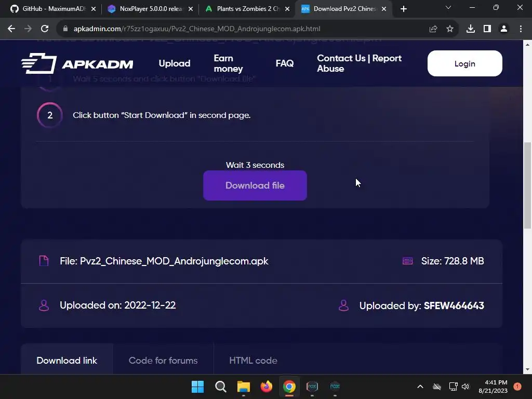Click the white Login button
The width and height of the screenshot is (532, 399).
click(465, 63)
